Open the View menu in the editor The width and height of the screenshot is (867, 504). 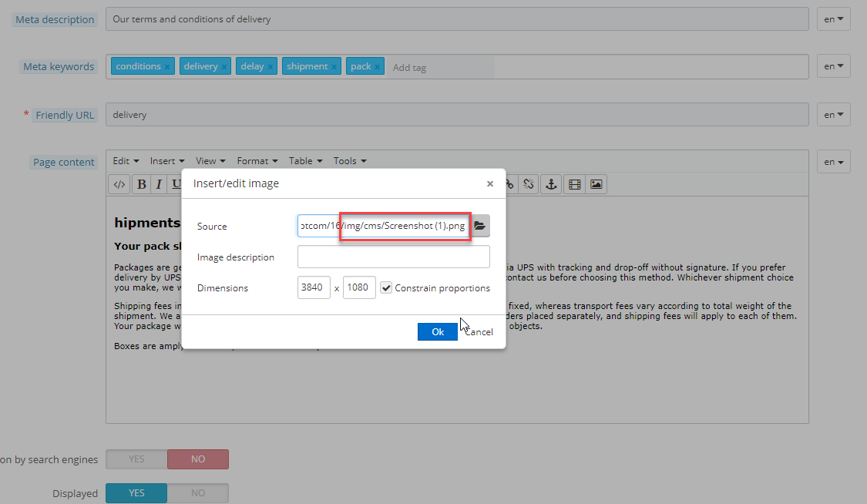click(210, 161)
